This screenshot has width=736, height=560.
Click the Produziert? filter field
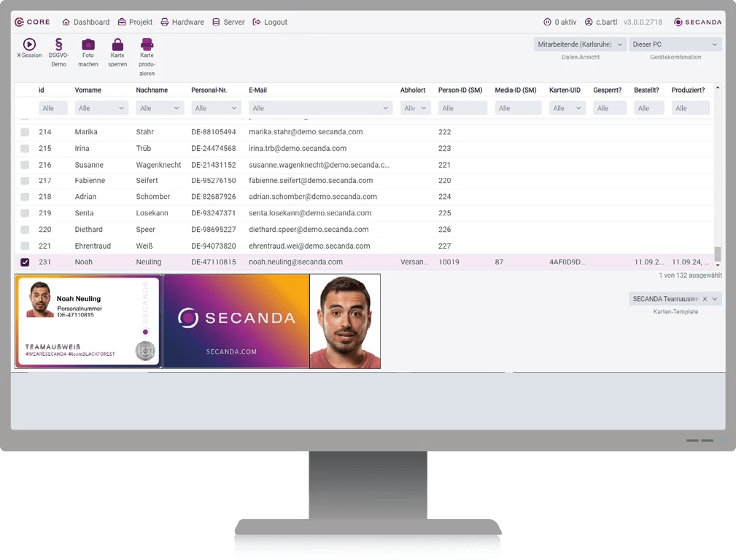[x=691, y=108]
